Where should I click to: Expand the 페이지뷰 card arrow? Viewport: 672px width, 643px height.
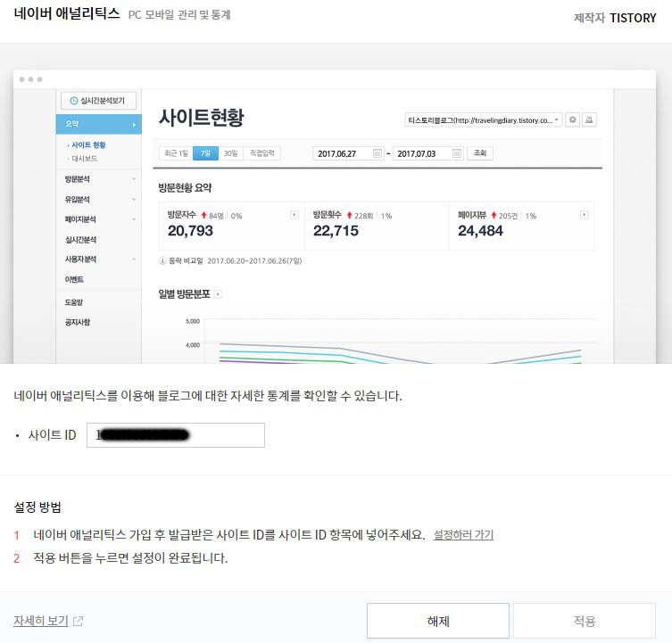(x=584, y=215)
